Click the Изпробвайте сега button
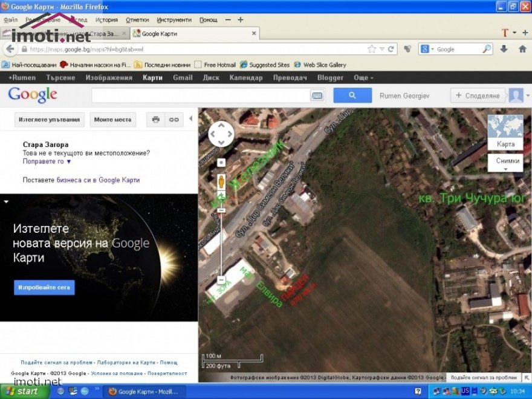This screenshot has width=532, height=399. point(44,287)
